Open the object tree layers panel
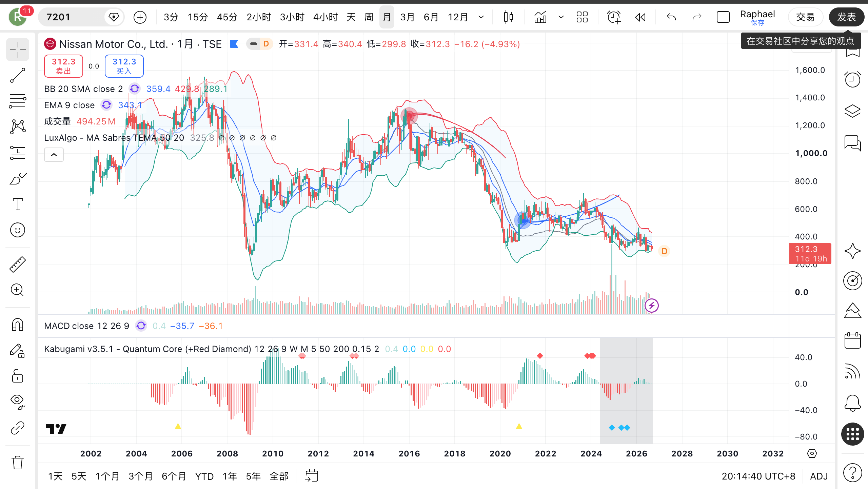Image resolution: width=868 pixels, height=489 pixels. (x=852, y=111)
